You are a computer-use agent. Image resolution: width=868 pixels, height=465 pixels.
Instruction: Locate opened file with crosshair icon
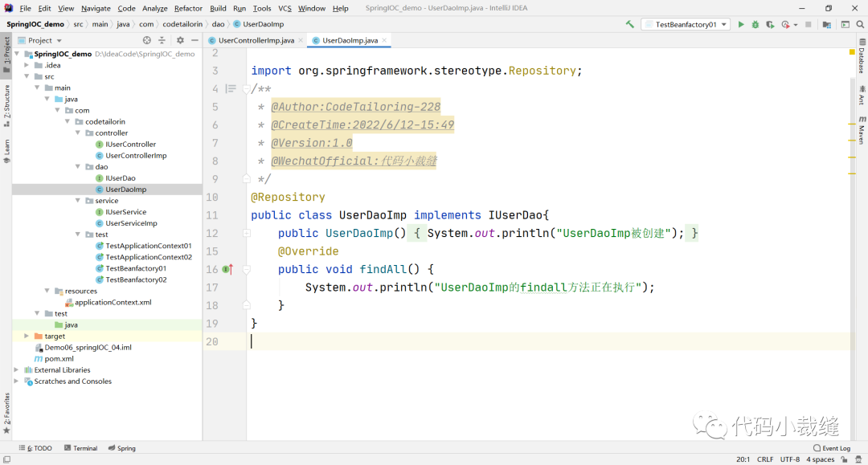click(146, 40)
